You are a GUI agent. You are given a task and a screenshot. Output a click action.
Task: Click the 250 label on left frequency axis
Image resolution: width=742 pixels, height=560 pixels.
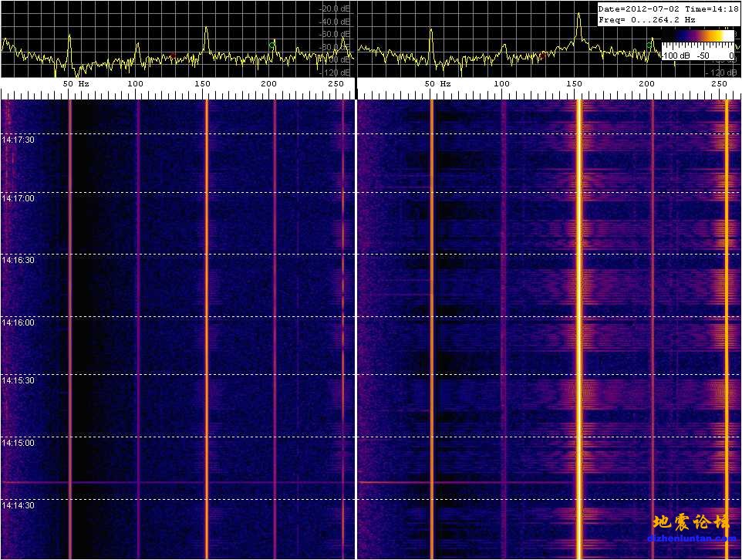(x=336, y=84)
